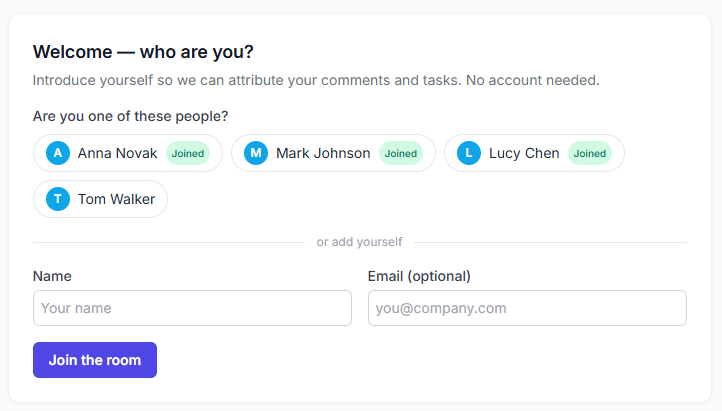Select Tom Walker from the people list

point(100,199)
